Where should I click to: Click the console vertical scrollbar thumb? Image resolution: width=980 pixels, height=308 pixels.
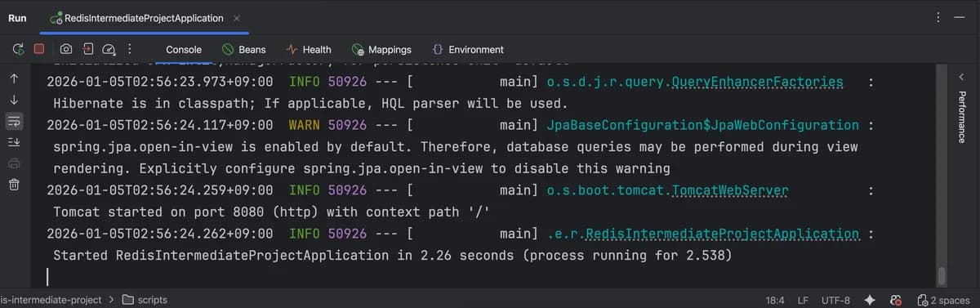pyautogui.click(x=942, y=276)
